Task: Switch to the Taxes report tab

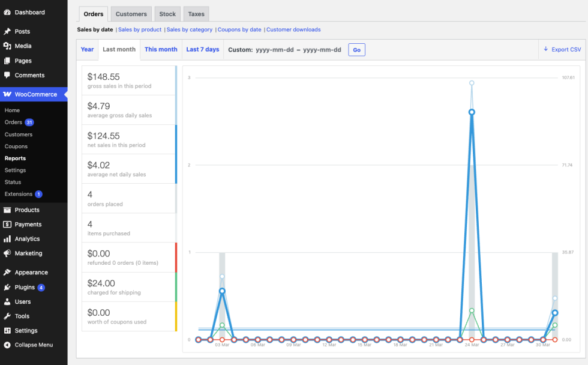Action: click(x=196, y=14)
